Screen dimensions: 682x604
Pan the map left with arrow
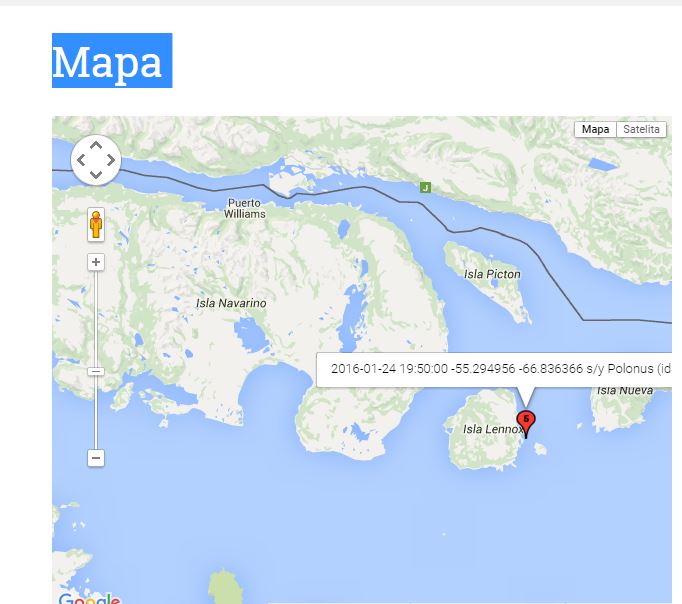tap(81, 160)
